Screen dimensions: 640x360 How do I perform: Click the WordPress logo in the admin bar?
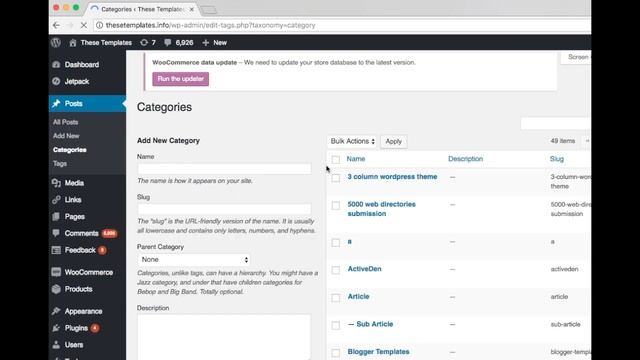click(x=56, y=42)
